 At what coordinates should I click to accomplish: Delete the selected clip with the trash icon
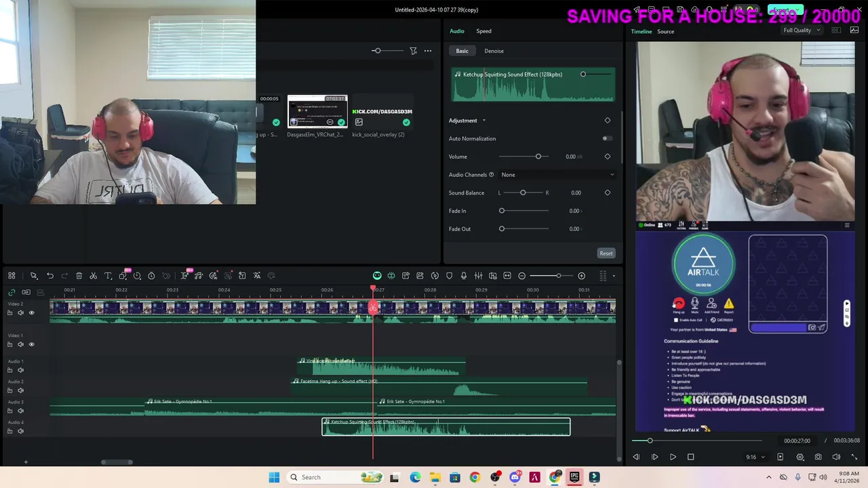79,276
